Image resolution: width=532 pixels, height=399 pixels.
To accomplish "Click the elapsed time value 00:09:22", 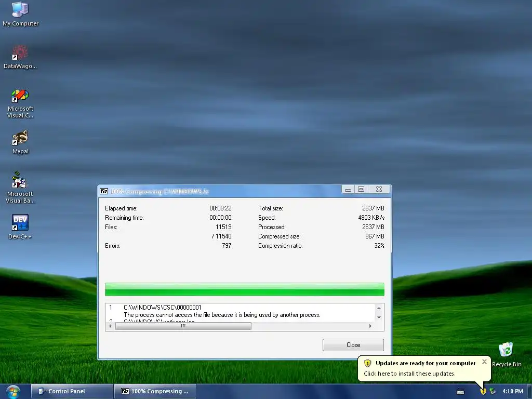I will tap(220, 208).
